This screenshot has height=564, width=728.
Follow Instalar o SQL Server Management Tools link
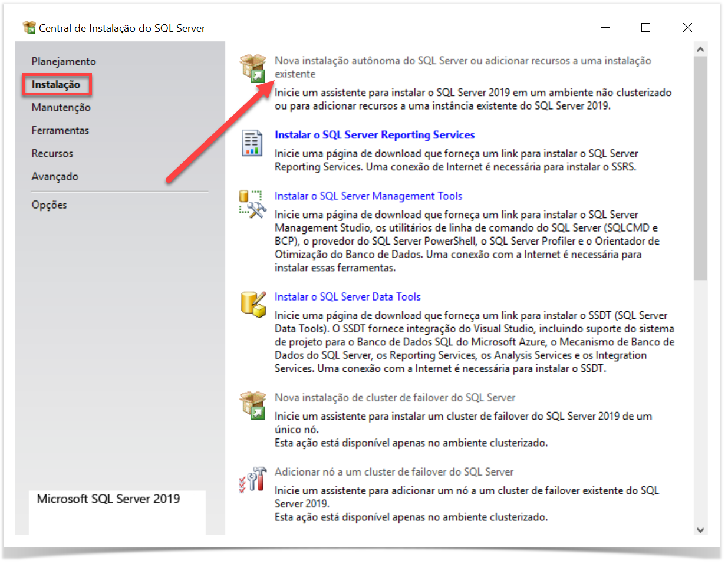[368, 196]
